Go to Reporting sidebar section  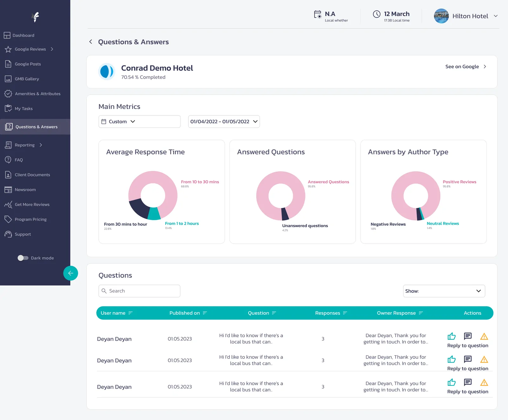pos(25,145)
